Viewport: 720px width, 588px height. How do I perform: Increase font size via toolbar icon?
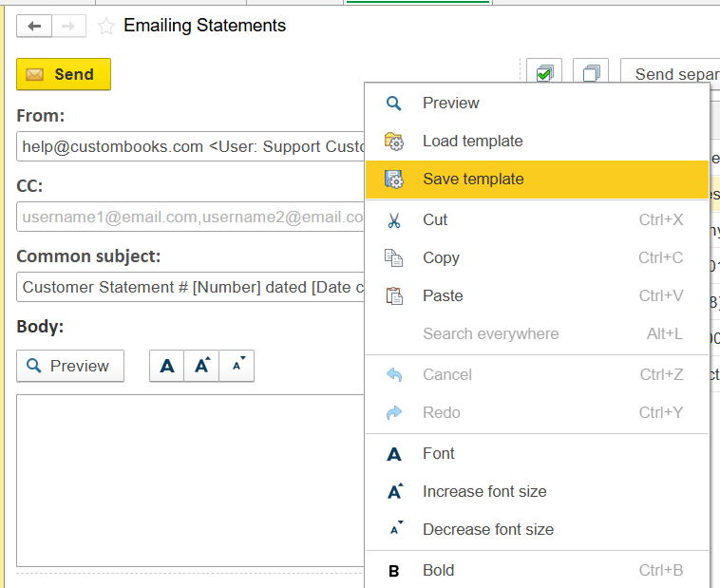point(201,366)
